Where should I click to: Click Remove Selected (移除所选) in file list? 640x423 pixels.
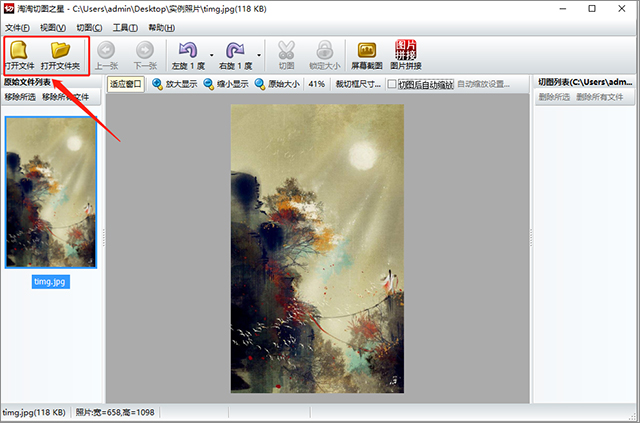[x=20, y=97]
